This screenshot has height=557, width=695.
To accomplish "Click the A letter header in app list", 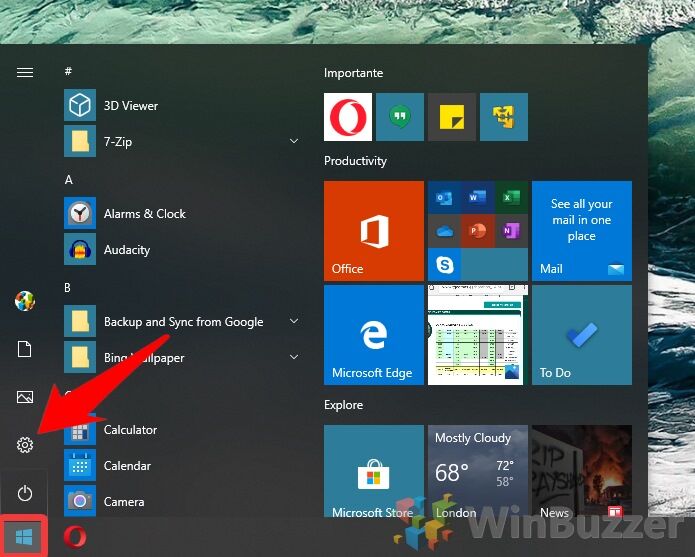I will pos(68,179).
